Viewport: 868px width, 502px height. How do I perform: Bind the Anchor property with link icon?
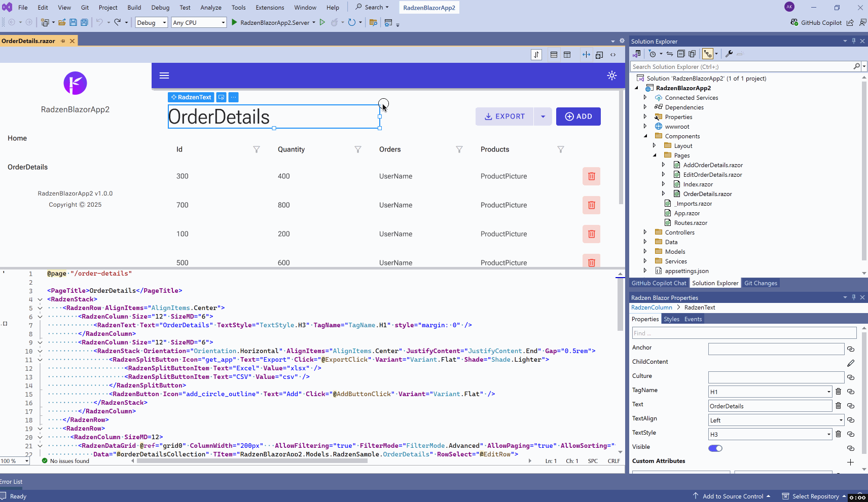[851, 349]
